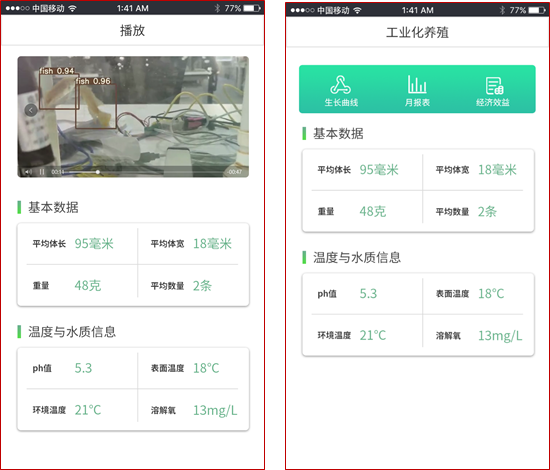Click the 00:14 elapsed time label
Viewport: 550px width, 470px height.
[x=58, y=172]
